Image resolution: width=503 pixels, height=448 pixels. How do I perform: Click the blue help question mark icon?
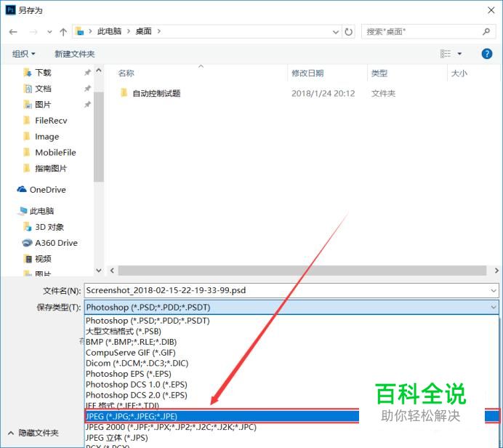tap(486, 54)
